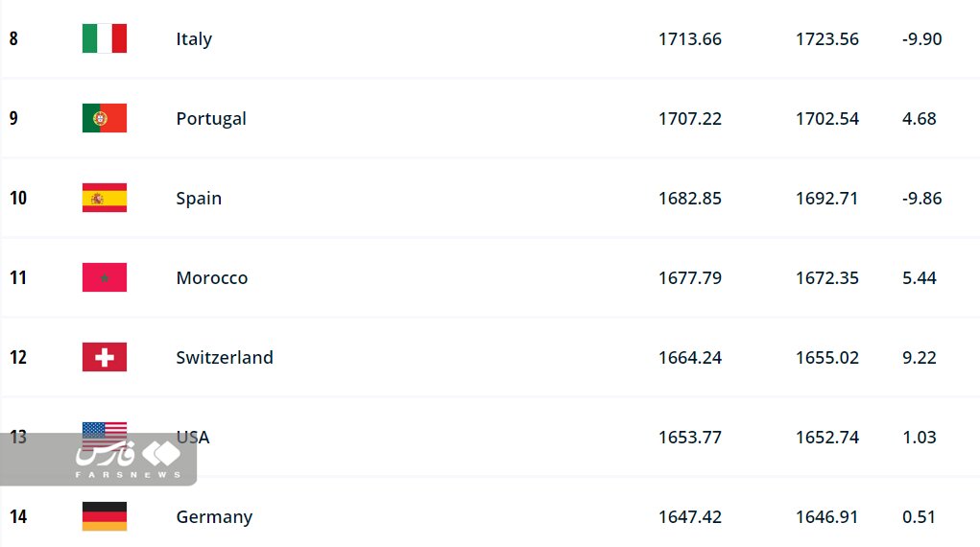Click Switzerland's points change 9.22
980x547 pixels.
(919, 358)
